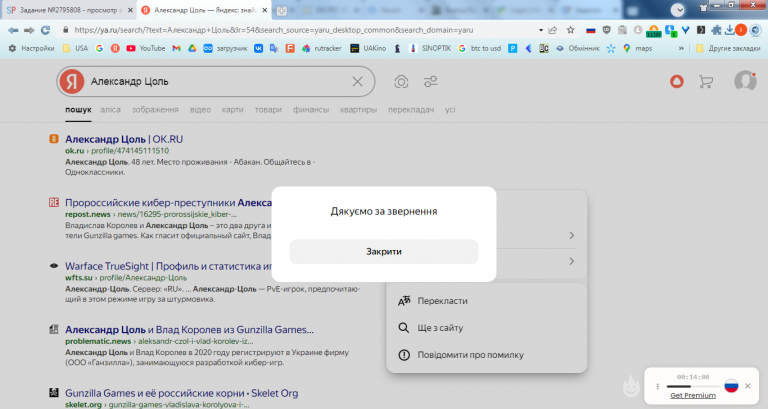The image size is (768, 409).
Task: Share this page from the address bar
Action: point(553,30)
